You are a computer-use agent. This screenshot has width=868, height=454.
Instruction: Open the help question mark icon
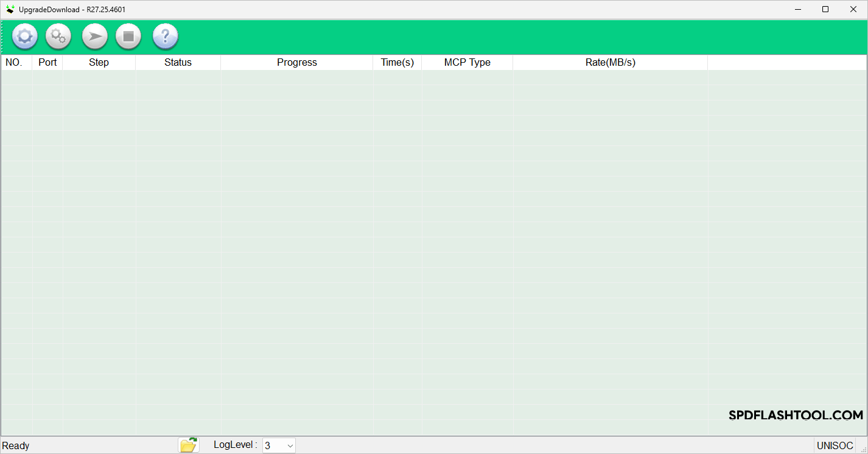[x=165, y=37]
